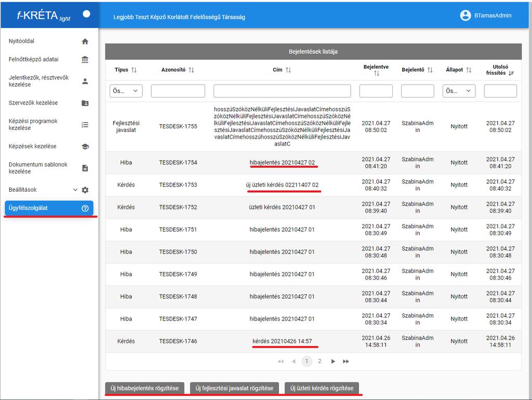Click Utolsó frissítés descending sort icon

point(511,73)
